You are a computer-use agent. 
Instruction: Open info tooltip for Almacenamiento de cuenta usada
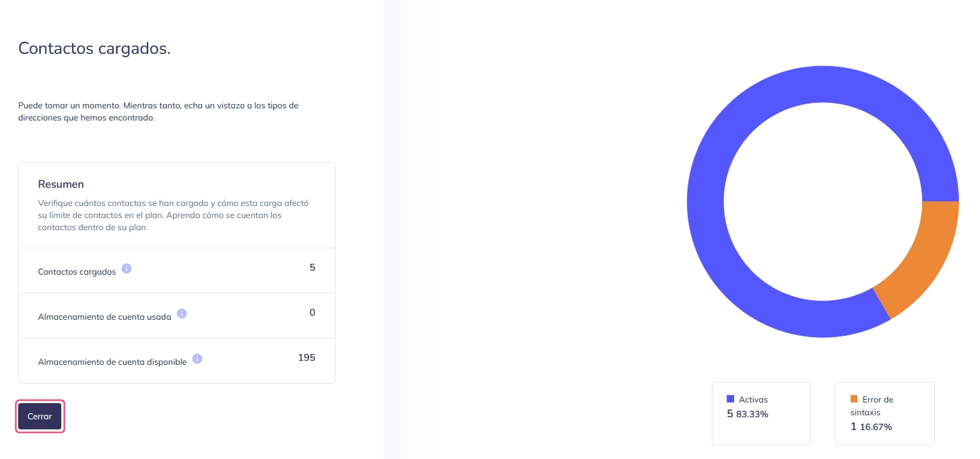[x=182, y=314]
